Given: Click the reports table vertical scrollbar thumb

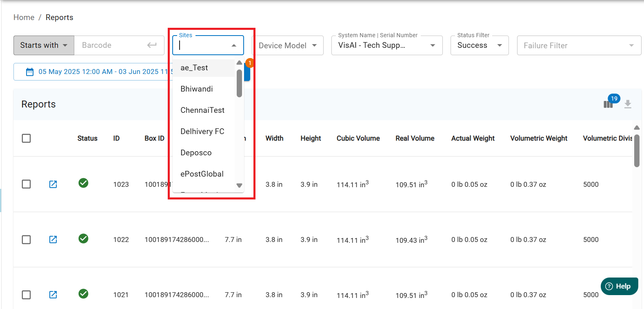Looking at the screenshot, I should point(637,151).
